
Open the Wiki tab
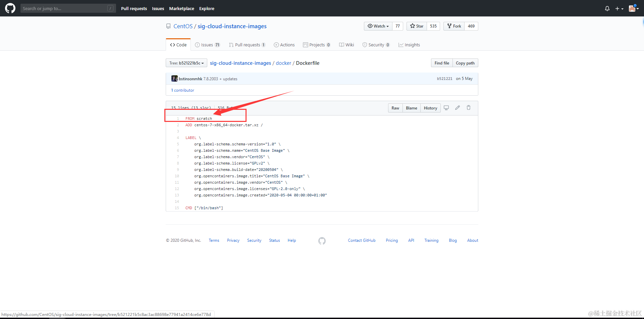tap(346, 45)
